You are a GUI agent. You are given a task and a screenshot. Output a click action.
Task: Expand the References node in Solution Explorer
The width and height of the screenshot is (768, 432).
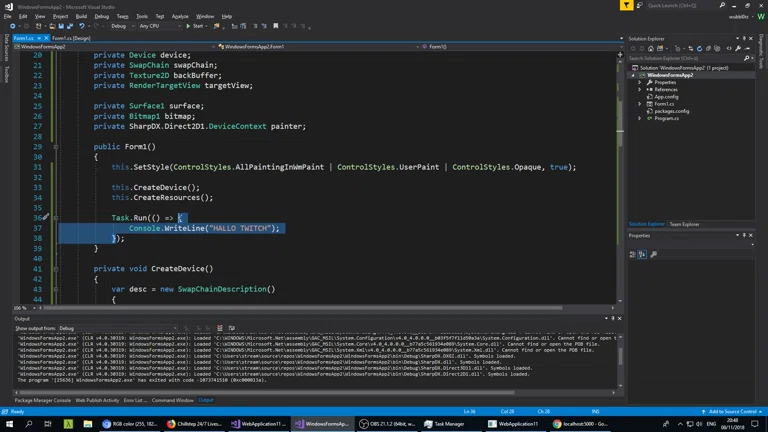tap(640, 90)
